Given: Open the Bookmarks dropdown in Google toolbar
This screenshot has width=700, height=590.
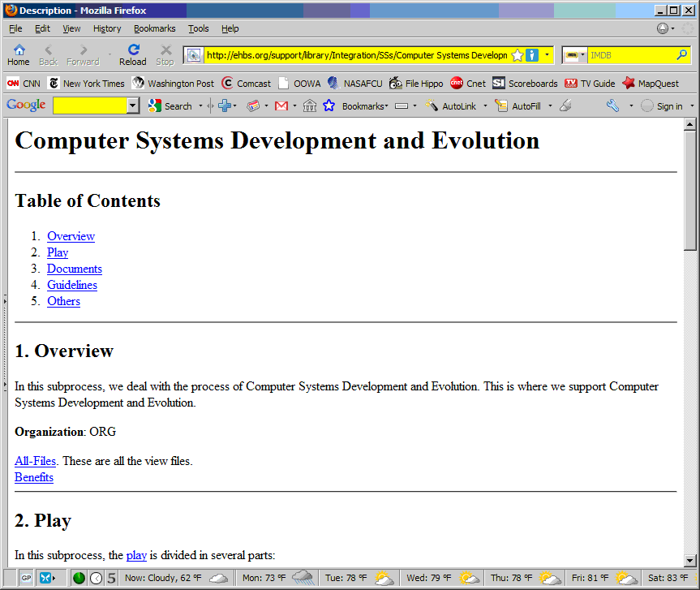Looking at the screenshot, I should tap(365, 106).
